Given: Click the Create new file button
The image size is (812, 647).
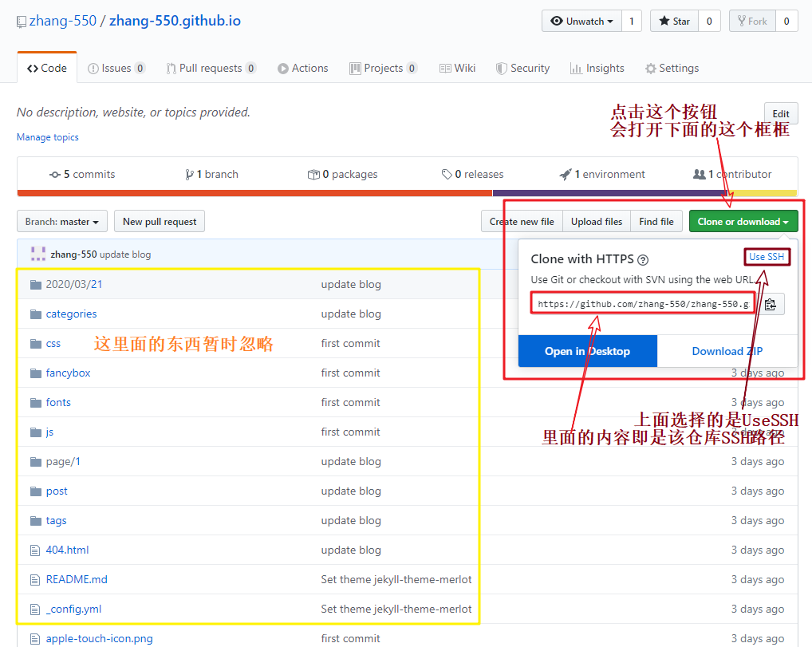Looking at the screenshot, I should [x=522, y=221].
